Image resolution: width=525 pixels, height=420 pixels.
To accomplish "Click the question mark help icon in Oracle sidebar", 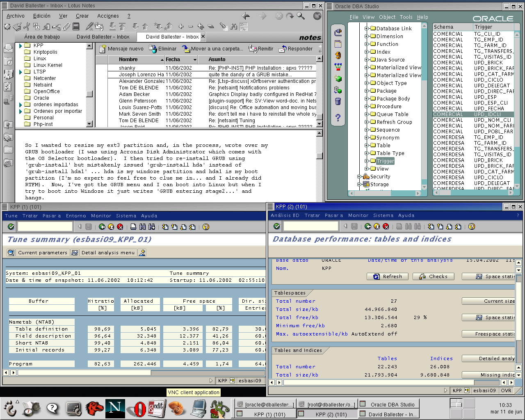I will tap(338, 118).
